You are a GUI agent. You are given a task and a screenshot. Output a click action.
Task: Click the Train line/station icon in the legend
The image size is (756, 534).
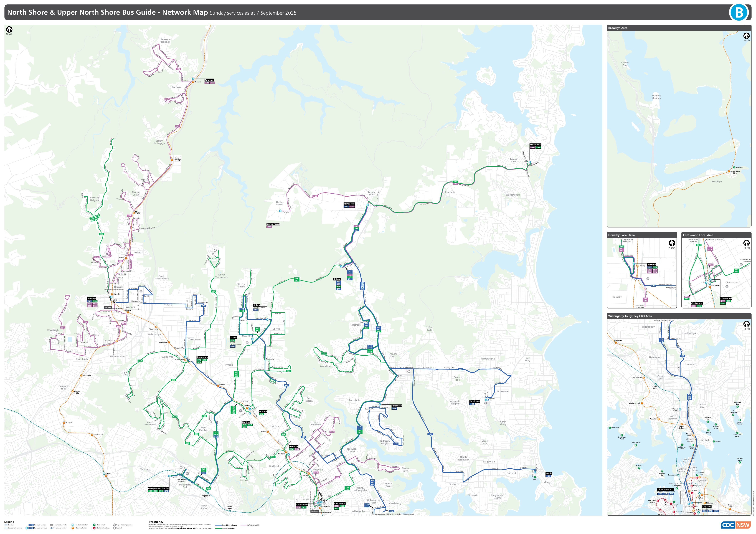click(x=73, y=528)
